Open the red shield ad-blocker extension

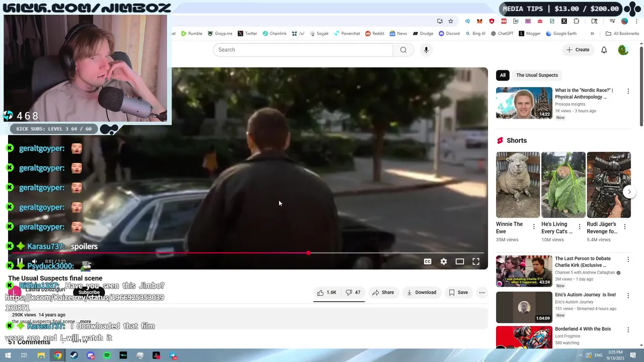coord(492,21)
